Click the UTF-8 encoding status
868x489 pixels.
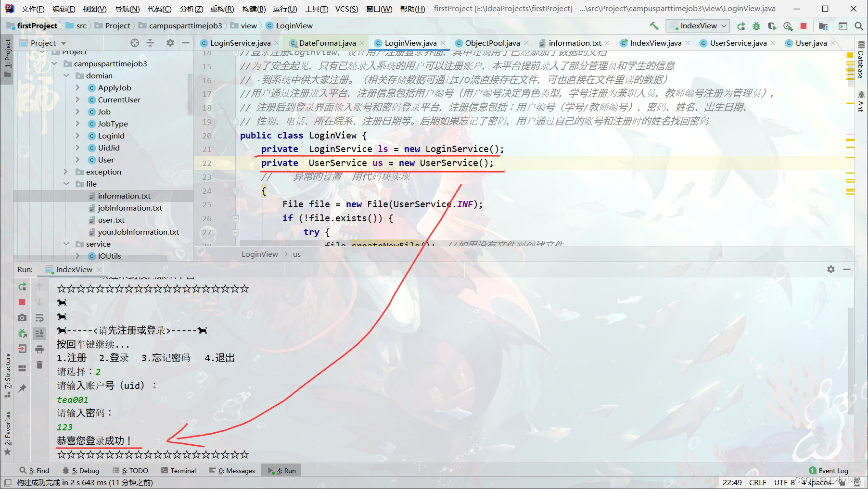(784, 482)
